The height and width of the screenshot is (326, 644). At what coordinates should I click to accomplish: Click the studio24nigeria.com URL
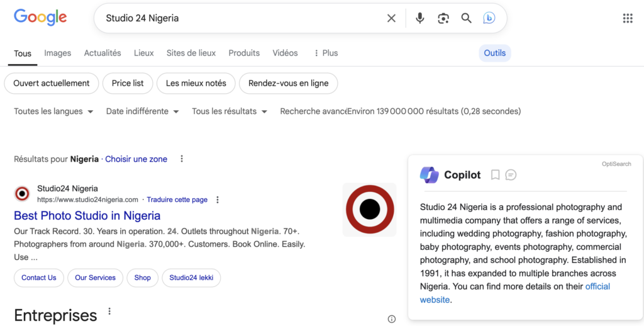(x=87, y=200)
